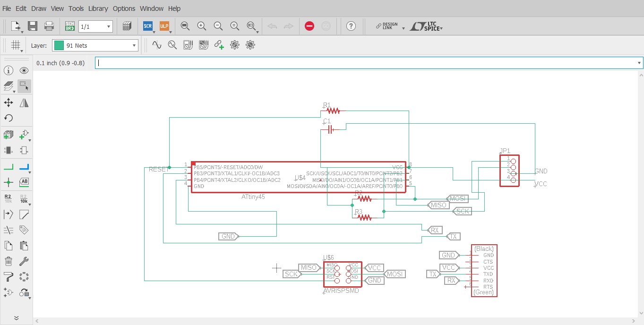This screenshot has height=325, width=644.
Task: Open the Options menu
Action: click(124, 9)
